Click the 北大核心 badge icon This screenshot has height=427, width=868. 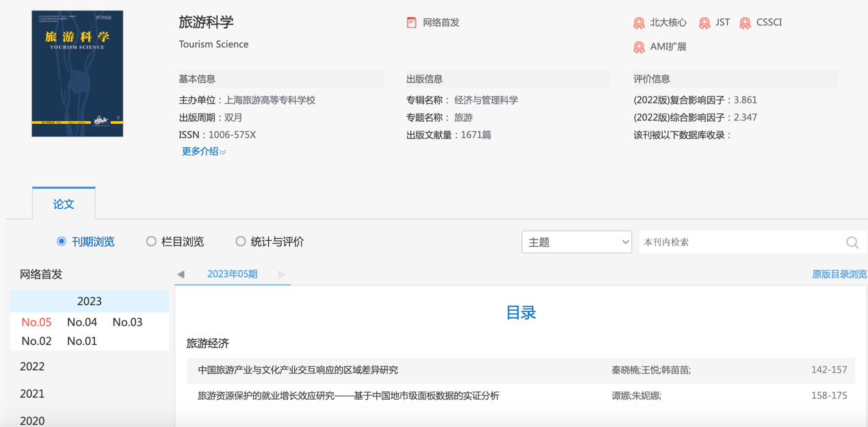(x=639, y=23)
